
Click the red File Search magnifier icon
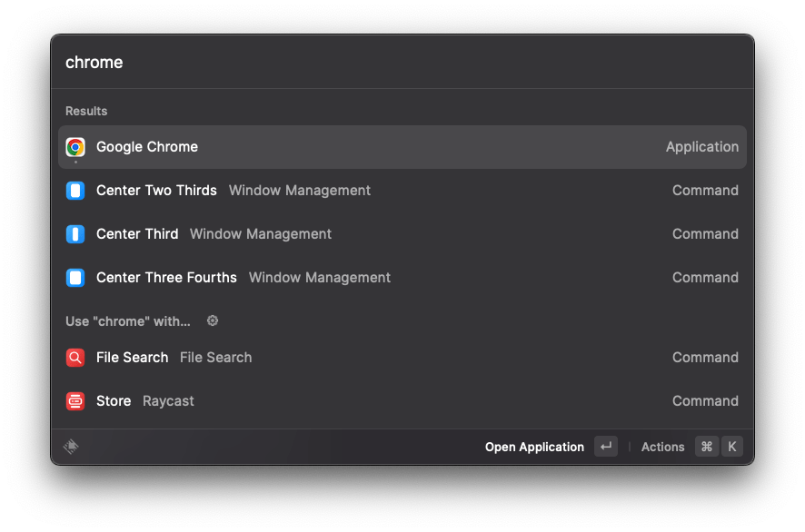click(x=75, y=358)
